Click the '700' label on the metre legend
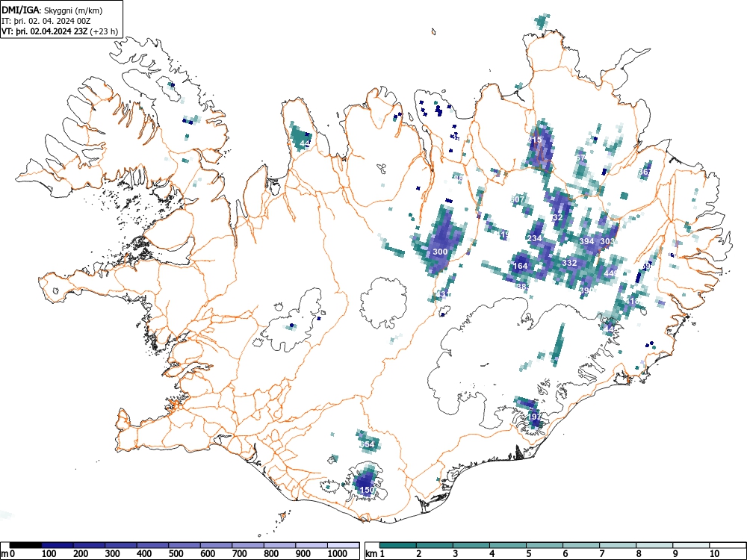The width and height of the screenshot is (747, 560). coord(240,554)
